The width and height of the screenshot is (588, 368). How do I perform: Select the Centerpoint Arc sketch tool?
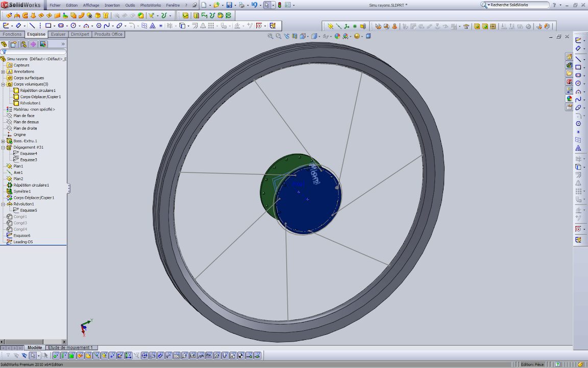[86, 26]
